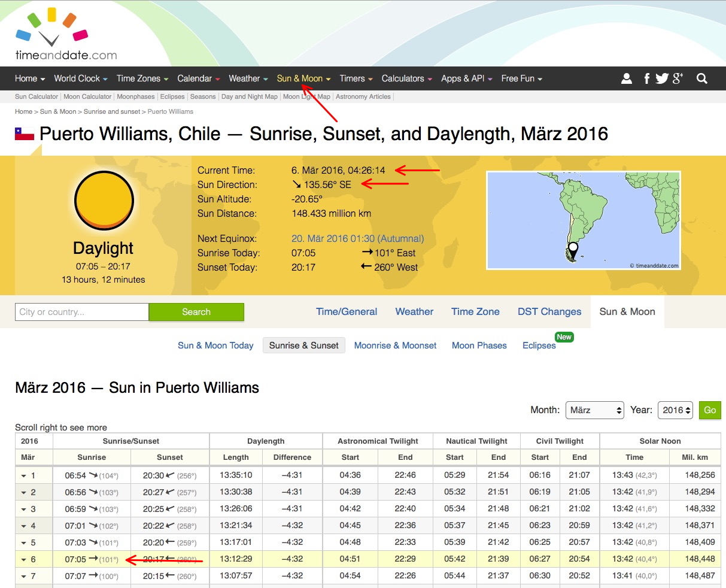Viewport: 726px width, 588px height.
Task: Open the Sun & Moon menu
Action: click(x=303, y=78)
